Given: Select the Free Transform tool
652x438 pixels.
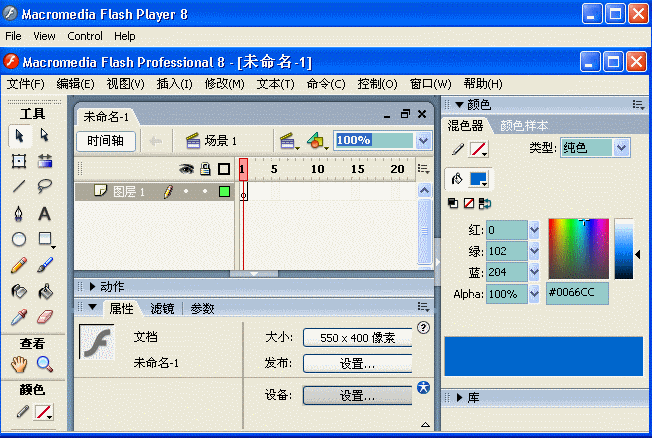Looking at the screenshot, I should tap(19, 161).
